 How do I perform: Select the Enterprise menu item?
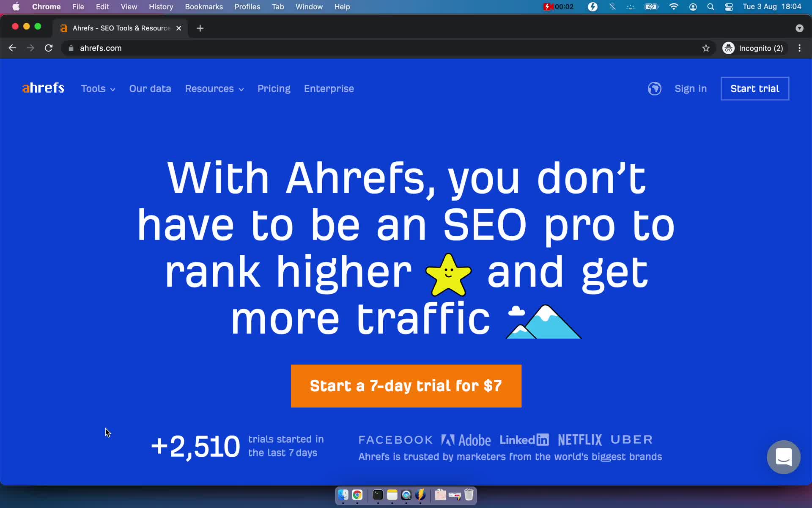pos(329,88)
